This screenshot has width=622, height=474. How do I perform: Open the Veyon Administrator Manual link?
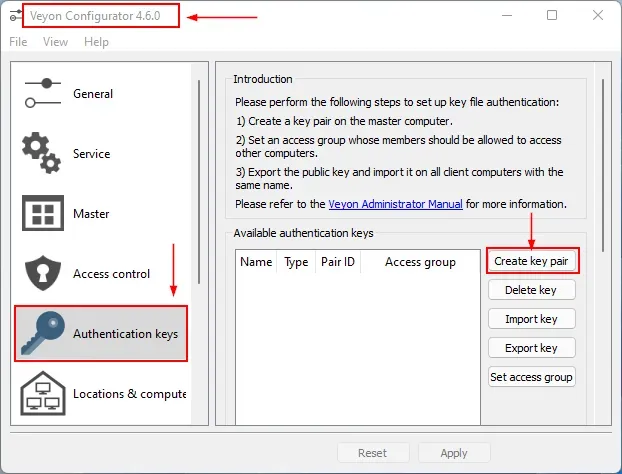tap(395, 204)
